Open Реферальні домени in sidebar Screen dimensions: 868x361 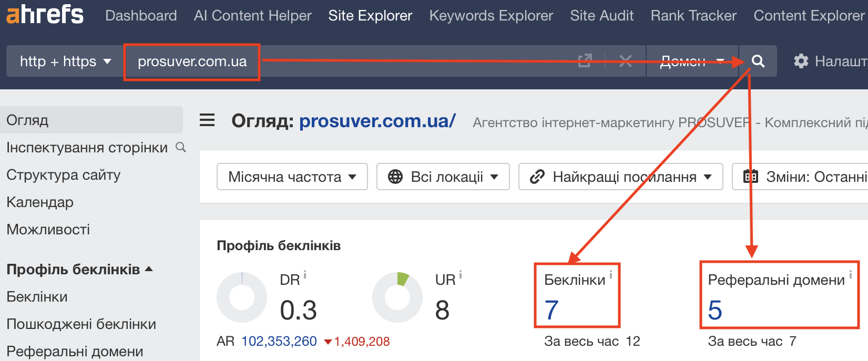click(75, 351)
